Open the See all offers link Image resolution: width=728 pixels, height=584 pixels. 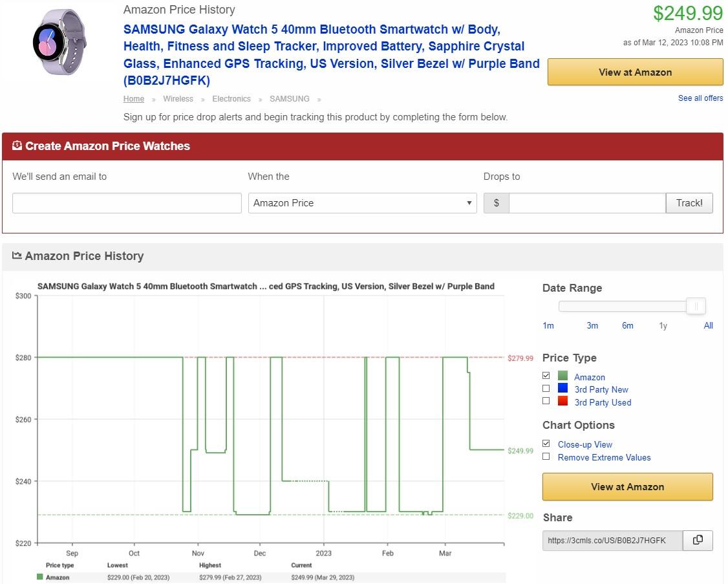(x=700, y=98)
